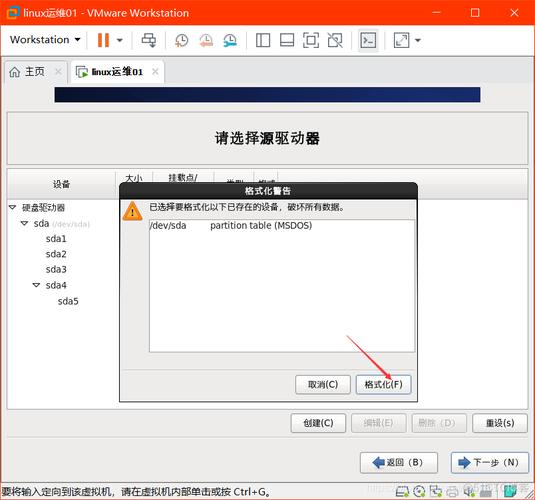535x500 pixels.
Task: Click the 硬盘驱动器 label
Action: tap(43, 208)
